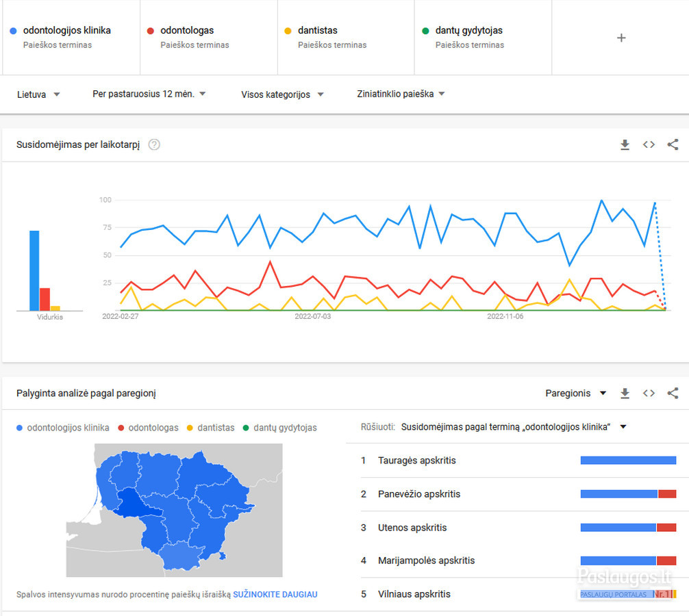Click dantų gydytojas in the map legend

280,428
